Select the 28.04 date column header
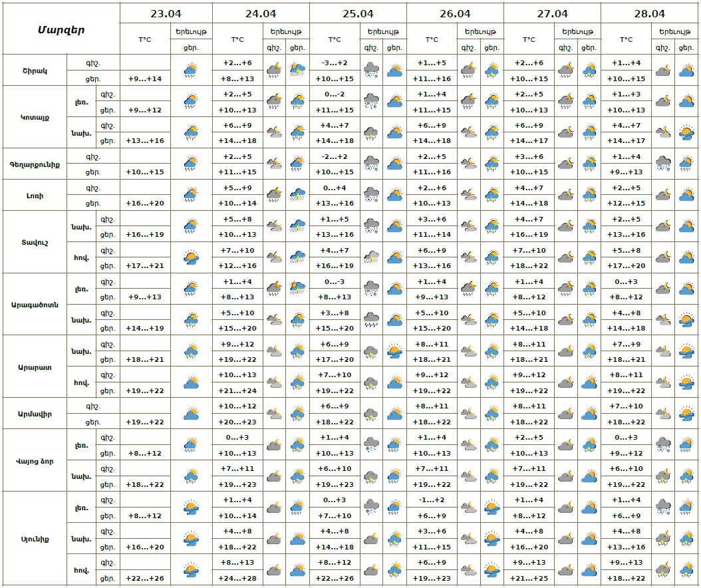 pos(649,13)
